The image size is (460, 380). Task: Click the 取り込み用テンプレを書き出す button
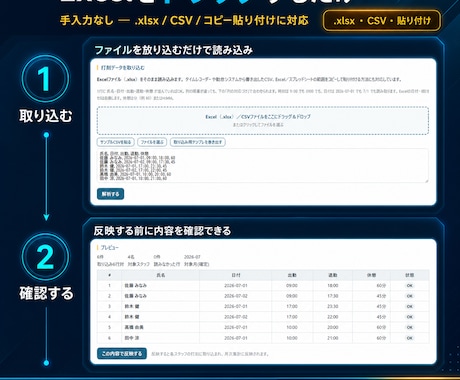pyautogui.click(x=198, y=142)
